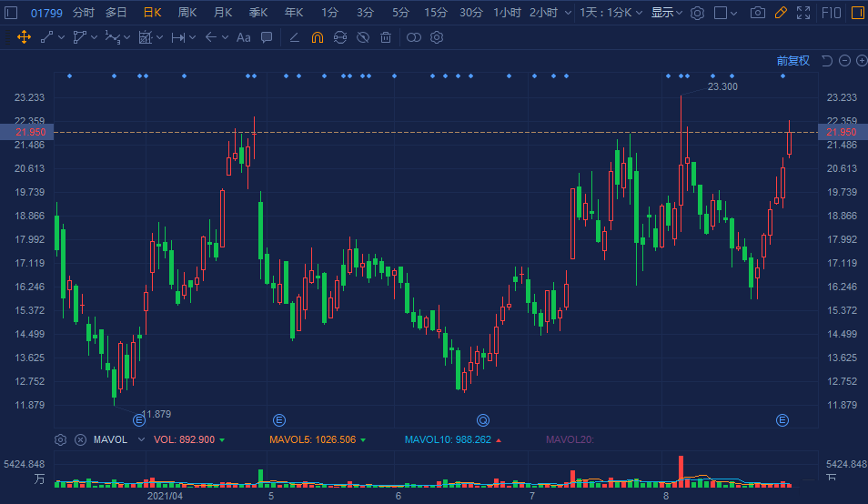The height and width of the screenshot is (504, 868).
Task: Switch to 1分 minute chart
Action: tap(329, 13)
